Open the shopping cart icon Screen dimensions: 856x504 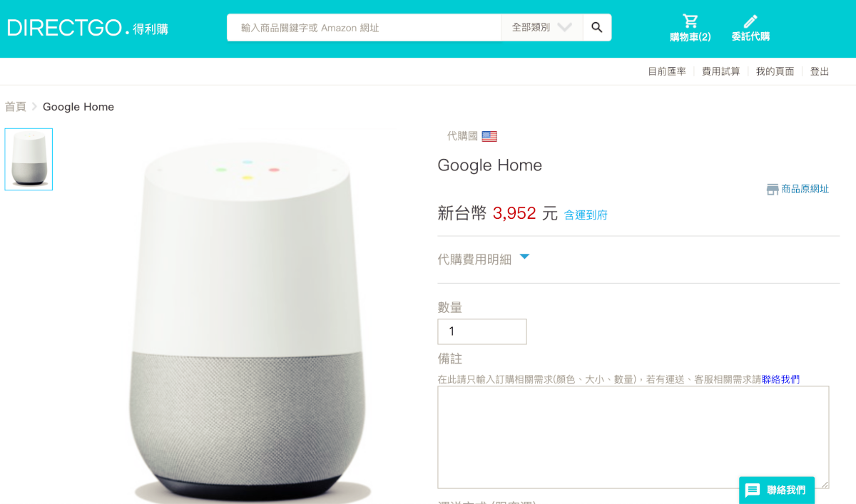pos(690,21)
